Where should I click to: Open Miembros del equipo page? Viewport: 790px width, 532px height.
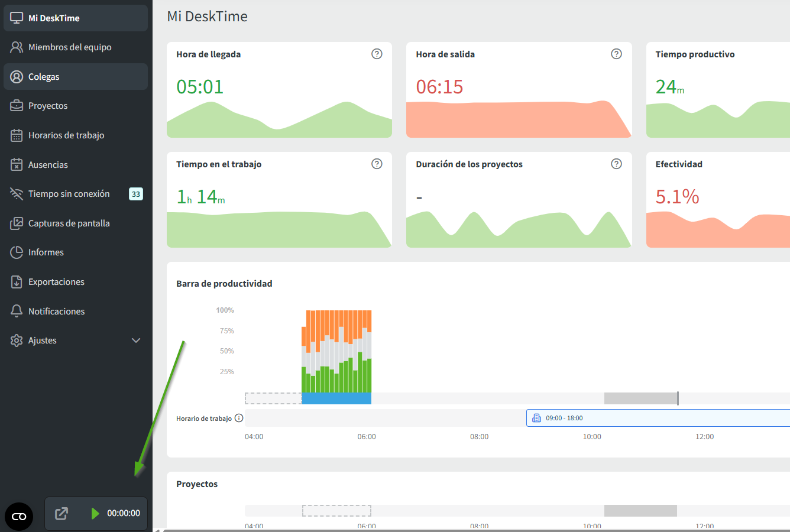tap(70, 47)
